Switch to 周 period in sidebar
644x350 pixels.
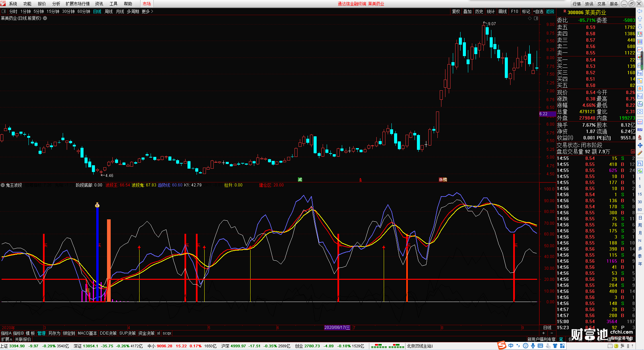640,225
